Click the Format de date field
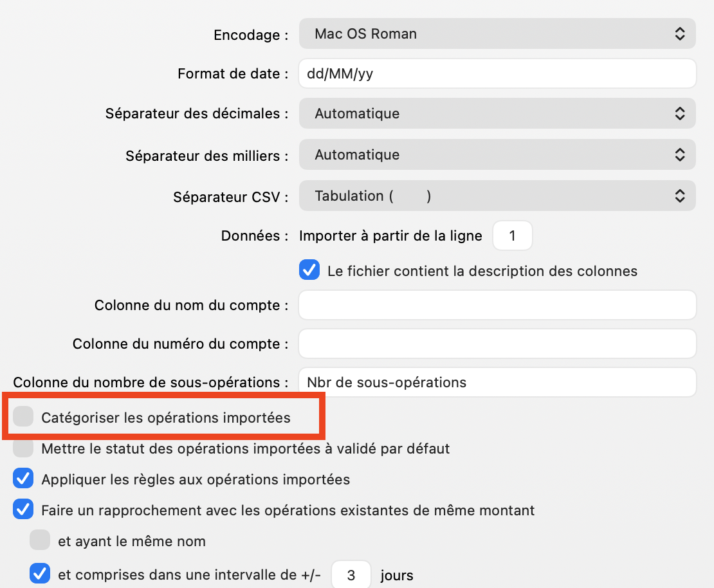 (497, 73)
